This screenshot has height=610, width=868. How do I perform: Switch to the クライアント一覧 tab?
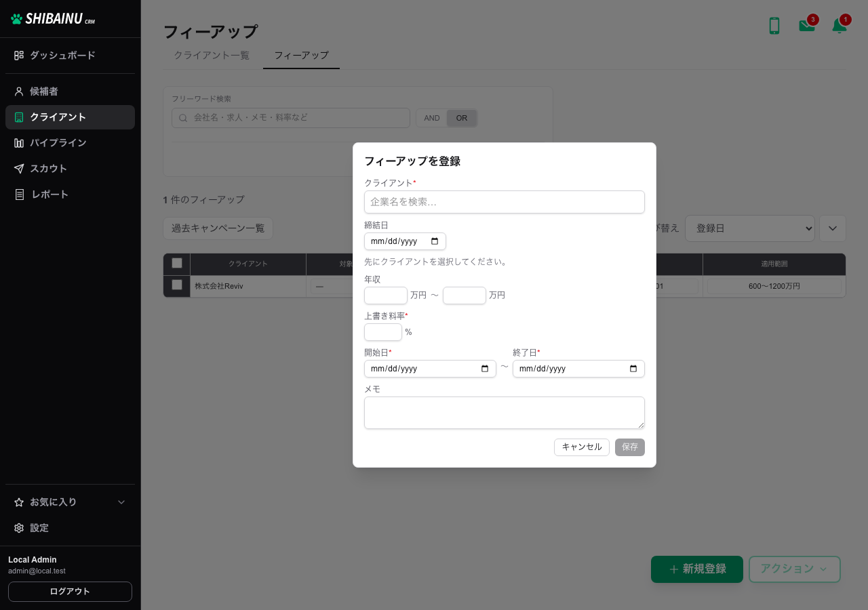click(212, 56)
